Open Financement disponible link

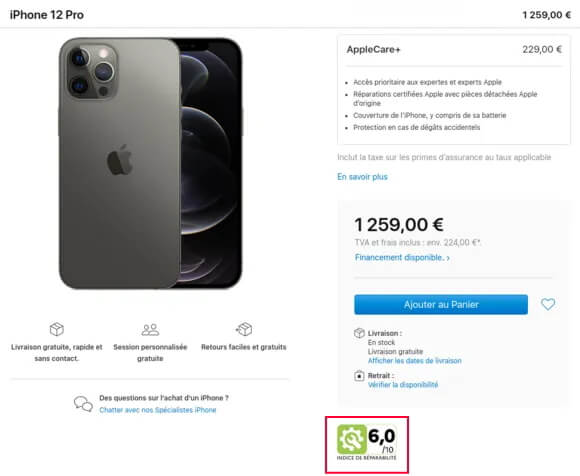point(399,257)
